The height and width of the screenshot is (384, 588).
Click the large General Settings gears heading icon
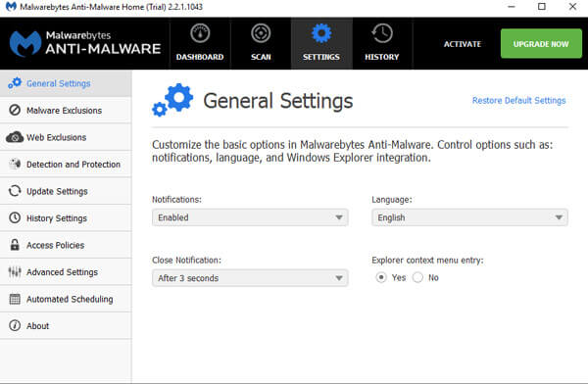tap(172, 100)
